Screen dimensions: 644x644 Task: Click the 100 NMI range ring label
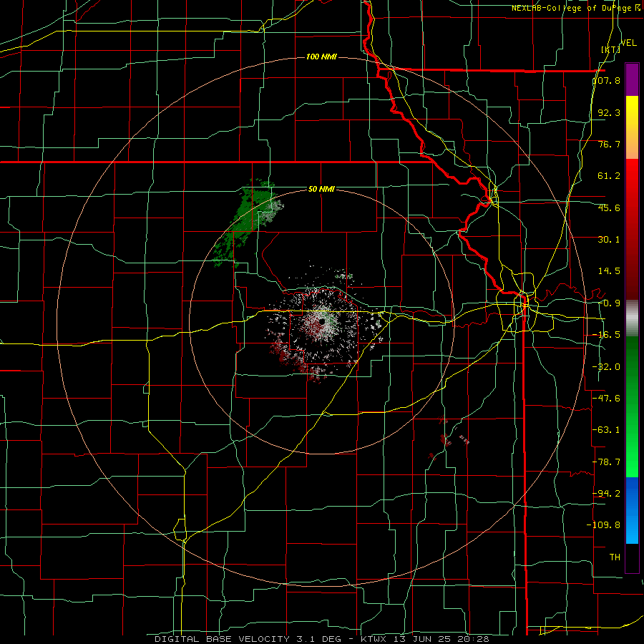click(x=321, y=57)
